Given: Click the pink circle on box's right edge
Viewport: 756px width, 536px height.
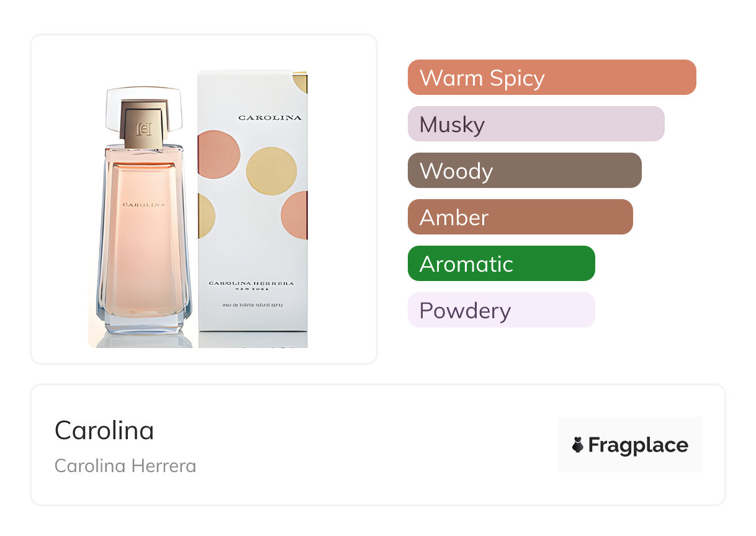Looking at the screenshot, I should [296, 215].
